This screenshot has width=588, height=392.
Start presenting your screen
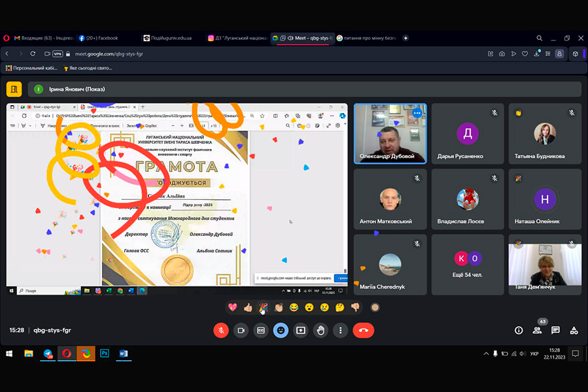pyautogui.click(x=301, y=331)
